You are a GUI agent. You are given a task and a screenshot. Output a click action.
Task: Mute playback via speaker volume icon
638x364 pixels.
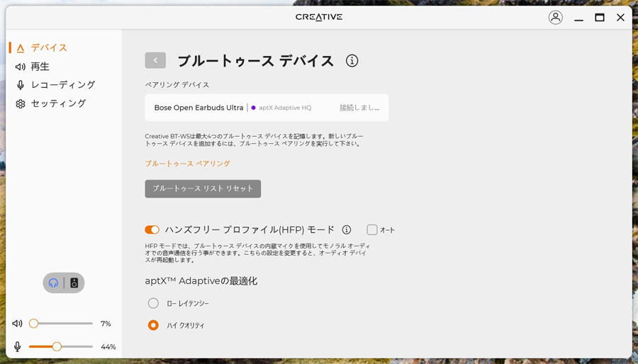pyautogui.click(x=17, y=324)
